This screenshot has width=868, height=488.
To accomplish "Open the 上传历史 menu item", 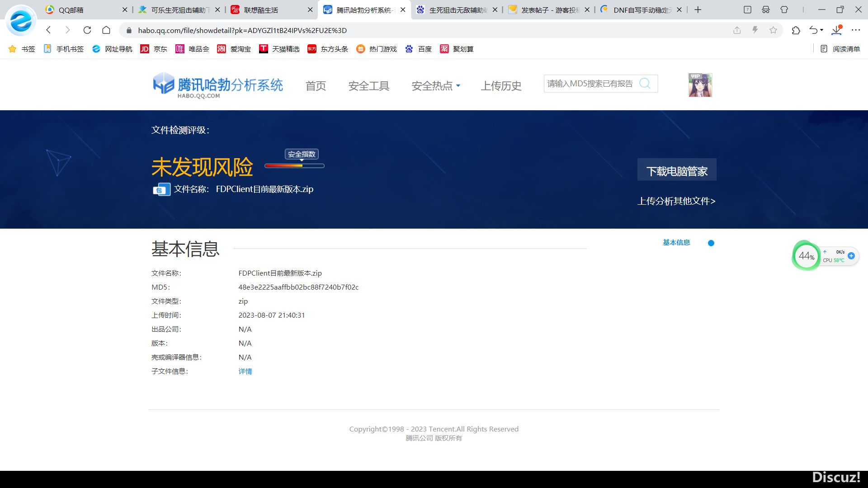I will (501, 85).
